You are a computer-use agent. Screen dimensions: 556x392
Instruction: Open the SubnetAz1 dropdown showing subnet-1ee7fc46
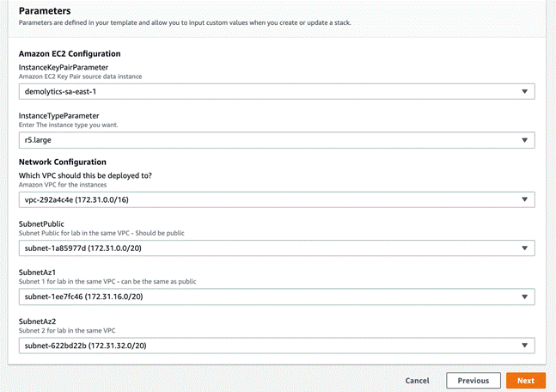click(277, 297)
